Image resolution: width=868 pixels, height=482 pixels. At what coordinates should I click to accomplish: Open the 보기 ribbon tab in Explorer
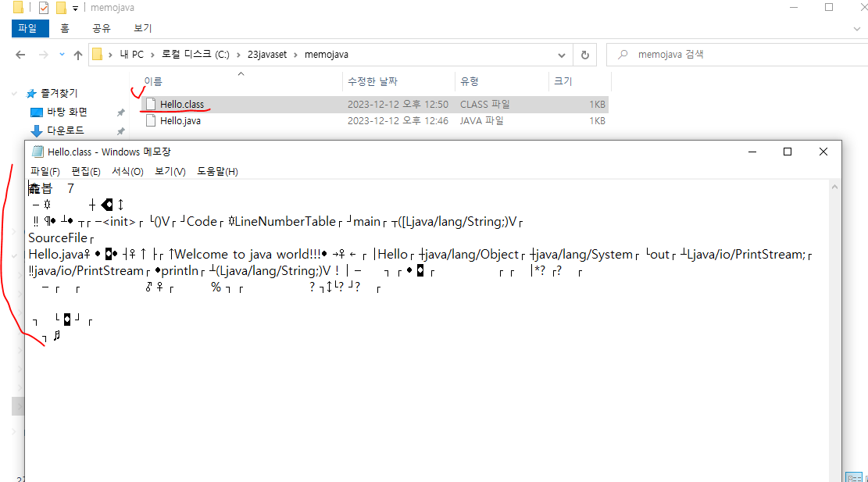pos(143,28)
